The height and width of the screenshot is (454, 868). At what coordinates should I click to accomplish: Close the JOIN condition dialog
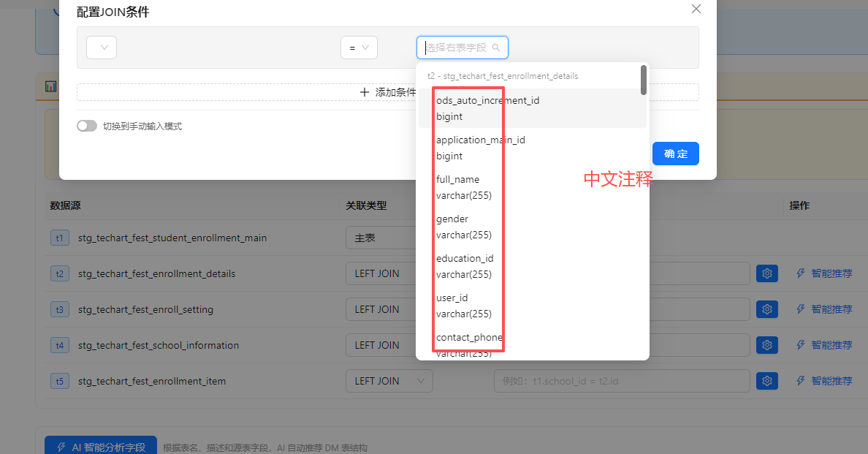pyautogui.click(x=696, y=9)
